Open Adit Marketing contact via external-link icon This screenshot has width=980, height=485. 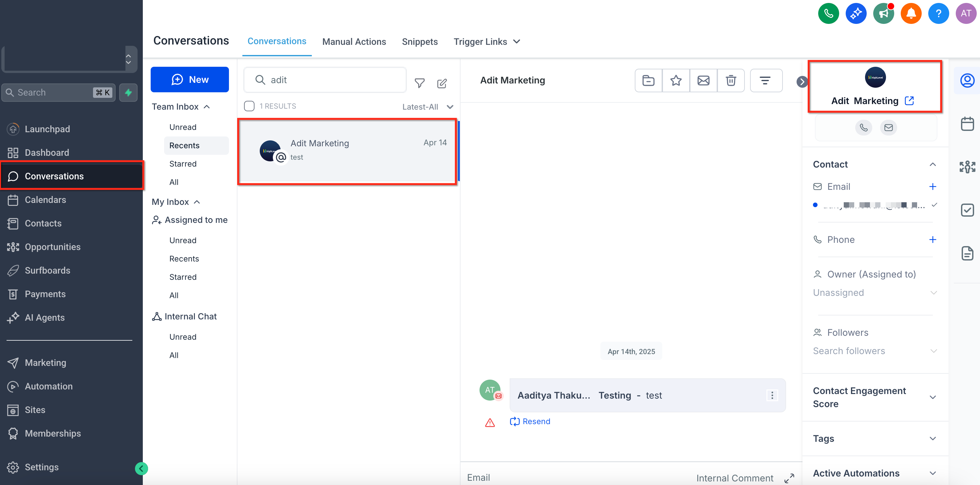tap(909, 101)
